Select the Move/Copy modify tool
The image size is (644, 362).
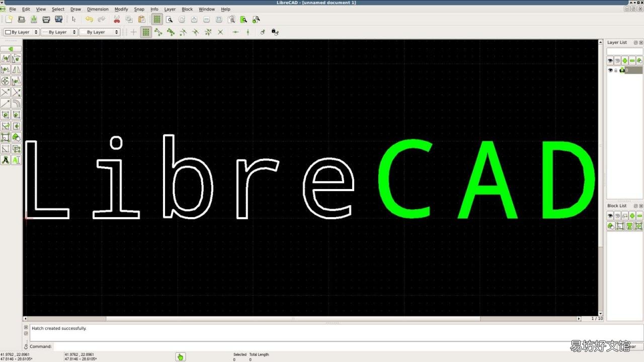[x=6, y=58]
